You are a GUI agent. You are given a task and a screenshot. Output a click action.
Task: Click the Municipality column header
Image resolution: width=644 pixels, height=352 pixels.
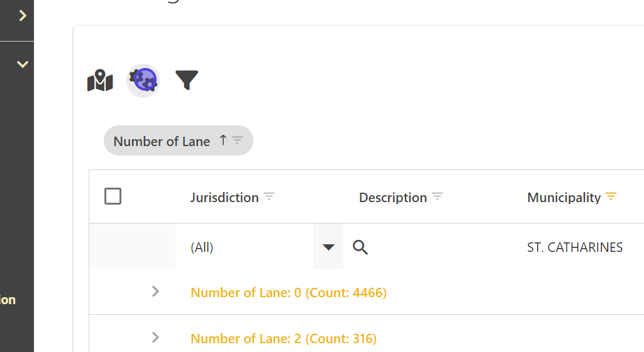click(563, 198)
